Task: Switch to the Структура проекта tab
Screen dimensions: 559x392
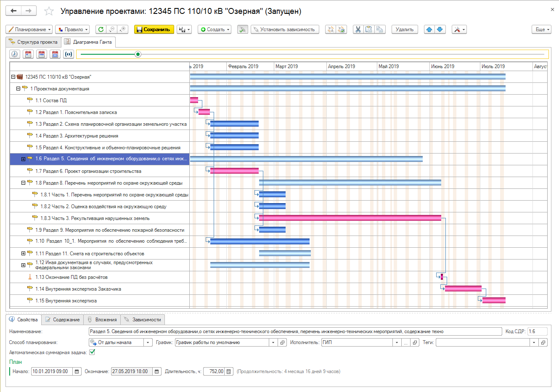Action: [34, 42]
